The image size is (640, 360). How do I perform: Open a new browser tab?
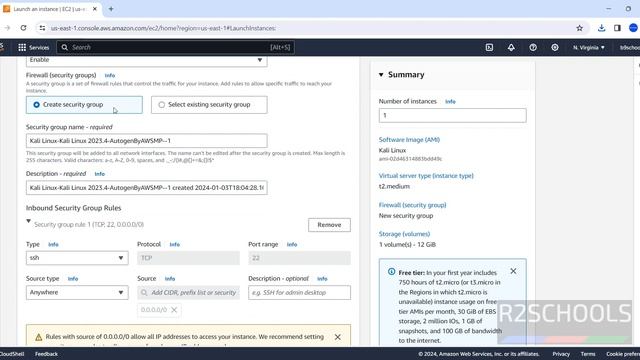(x=111, y=9)
